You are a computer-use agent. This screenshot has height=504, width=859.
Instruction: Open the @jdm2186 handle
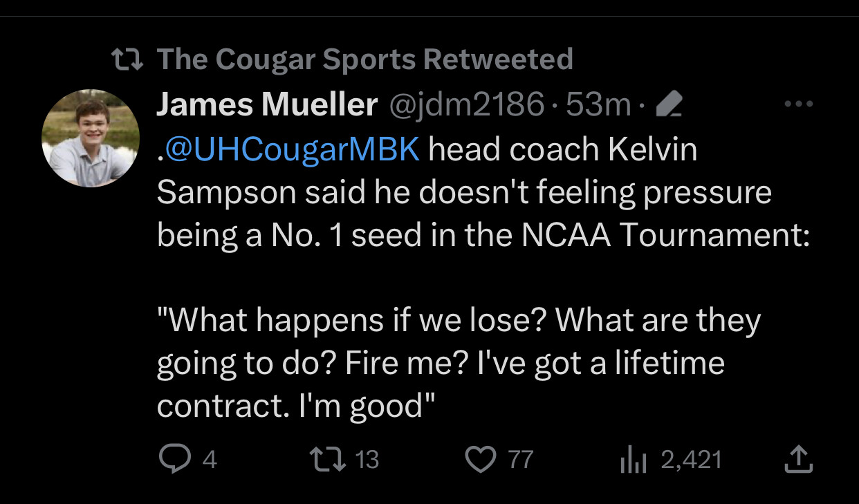[x=468, y=105]
